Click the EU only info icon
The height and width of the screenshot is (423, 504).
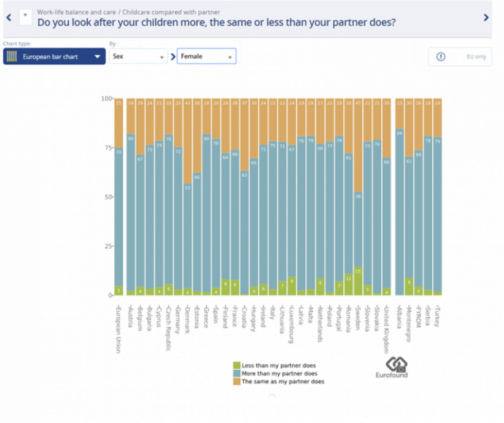(441, 57)
